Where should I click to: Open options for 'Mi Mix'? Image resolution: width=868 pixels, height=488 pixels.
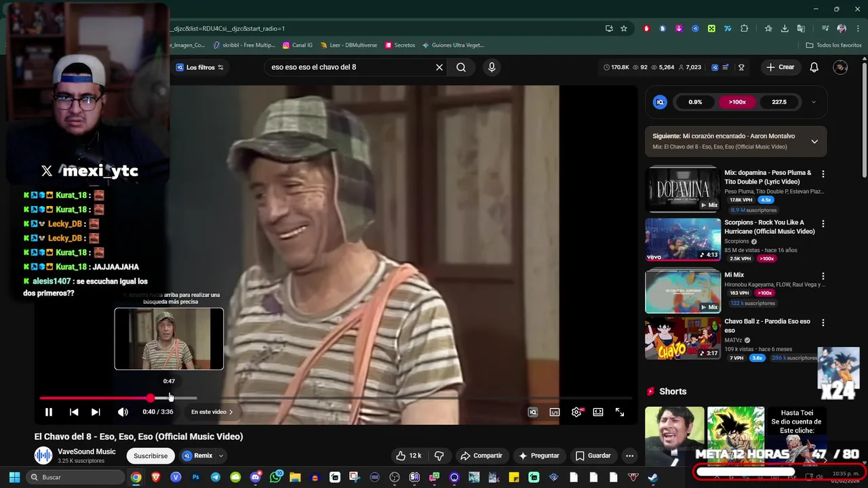pos(823,276)
